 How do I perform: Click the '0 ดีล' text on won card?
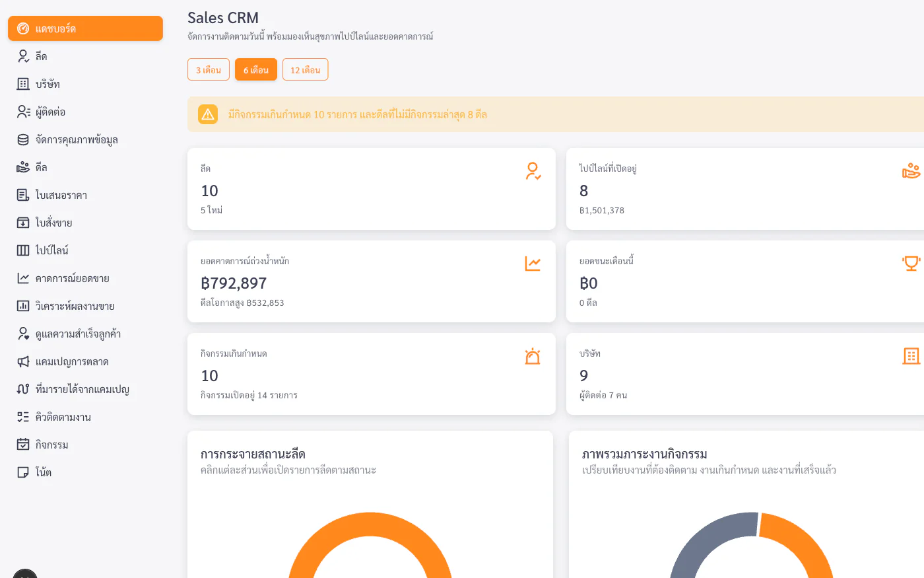pyautogui.click(x=588, y=303)
